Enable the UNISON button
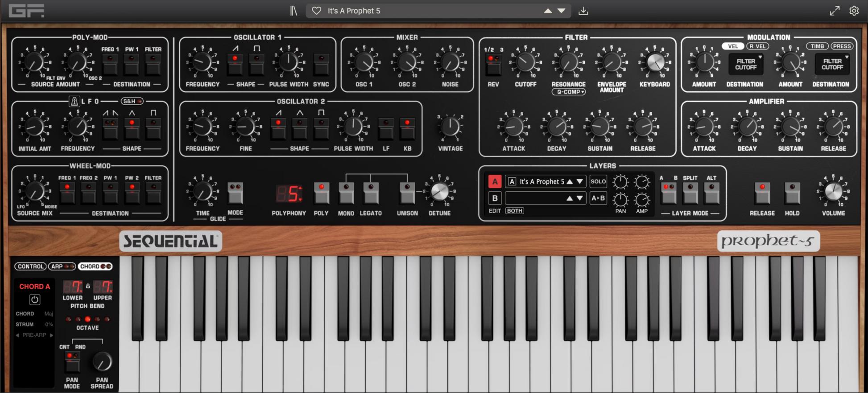This screenshot has height=393, width=868. [x=407, y=192]
